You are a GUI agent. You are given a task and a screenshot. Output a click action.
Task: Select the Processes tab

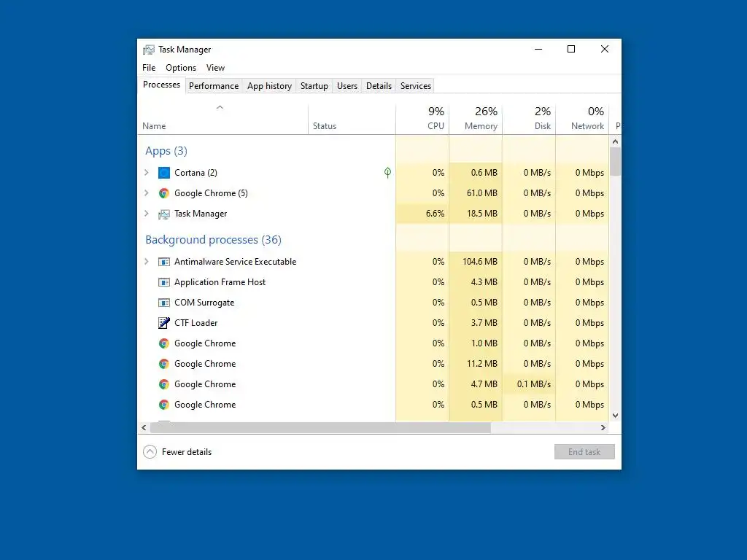161,85
